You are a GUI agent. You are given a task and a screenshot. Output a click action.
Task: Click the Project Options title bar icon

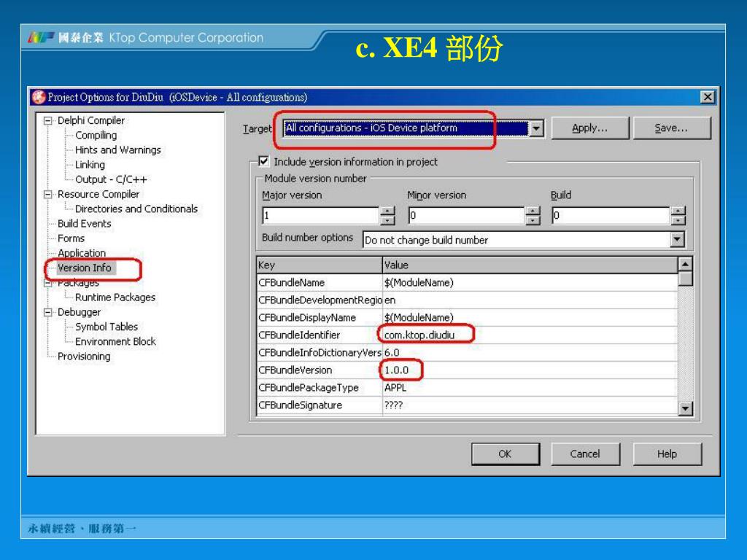[39, 97]
